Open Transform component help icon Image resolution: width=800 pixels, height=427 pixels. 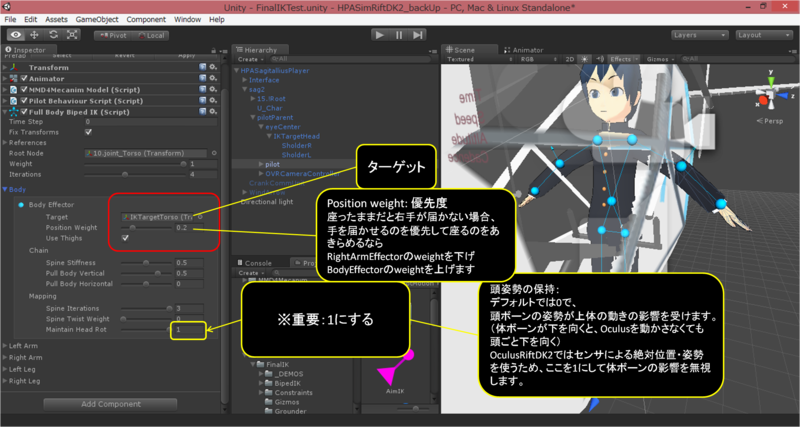tap(203, 67)
